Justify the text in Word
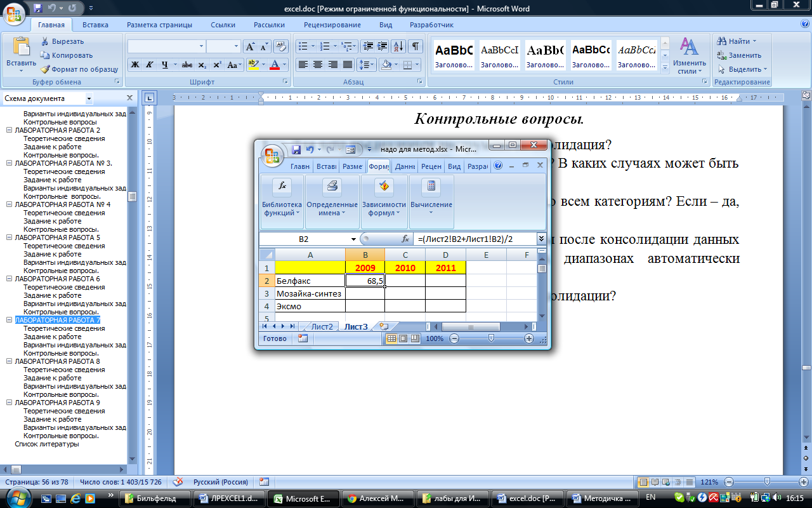812x508 pixels. pyautogui.click(x=348, y=65)
